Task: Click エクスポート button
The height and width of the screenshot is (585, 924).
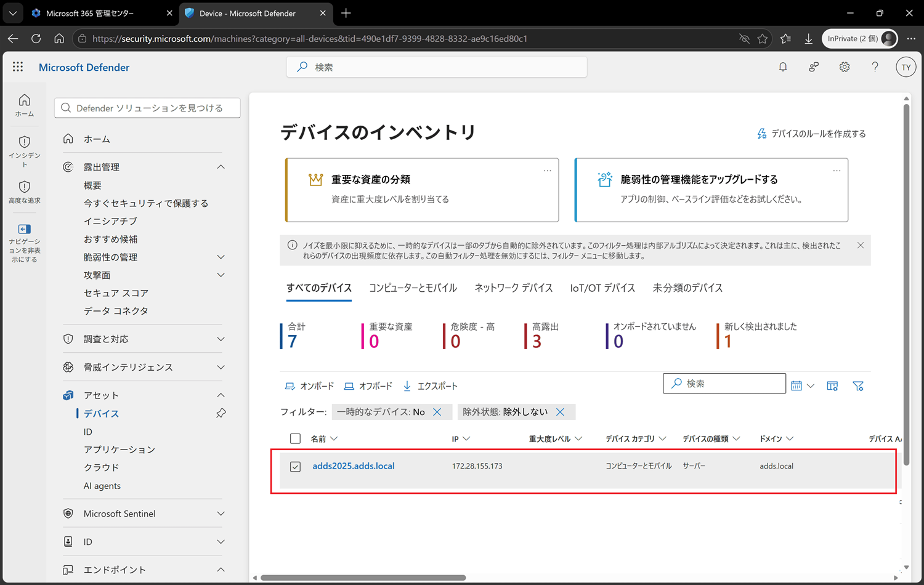Action: coord(430,386)
